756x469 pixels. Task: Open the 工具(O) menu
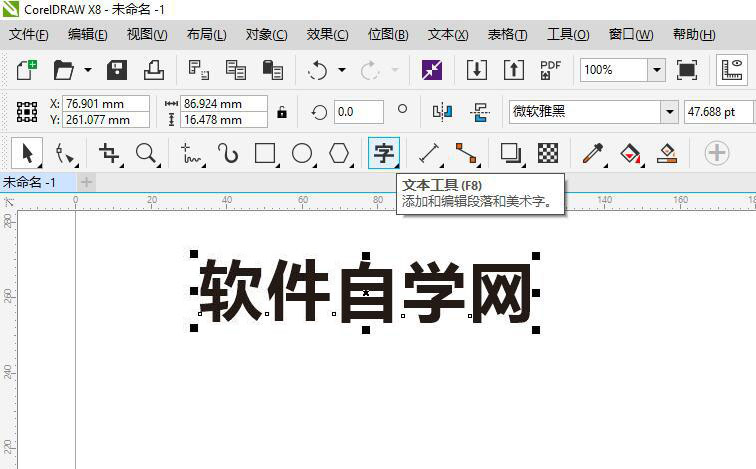click(x=568, y=35)
